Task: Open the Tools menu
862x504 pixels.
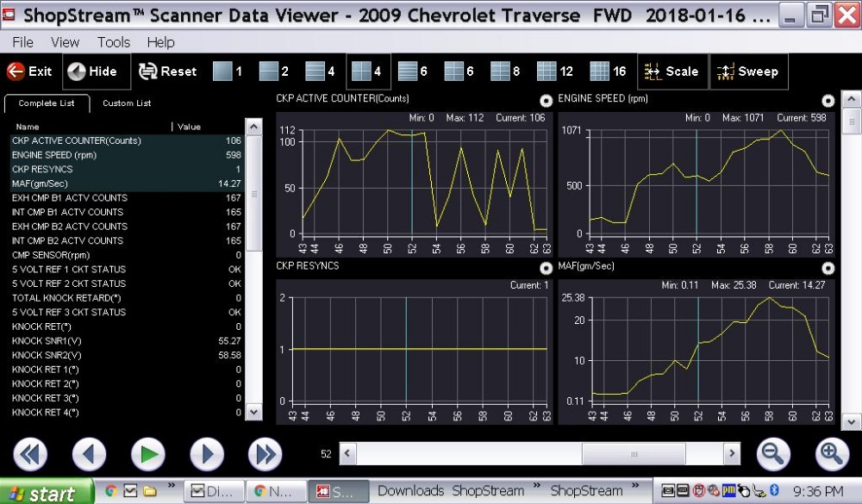Action: click(113, 41)
